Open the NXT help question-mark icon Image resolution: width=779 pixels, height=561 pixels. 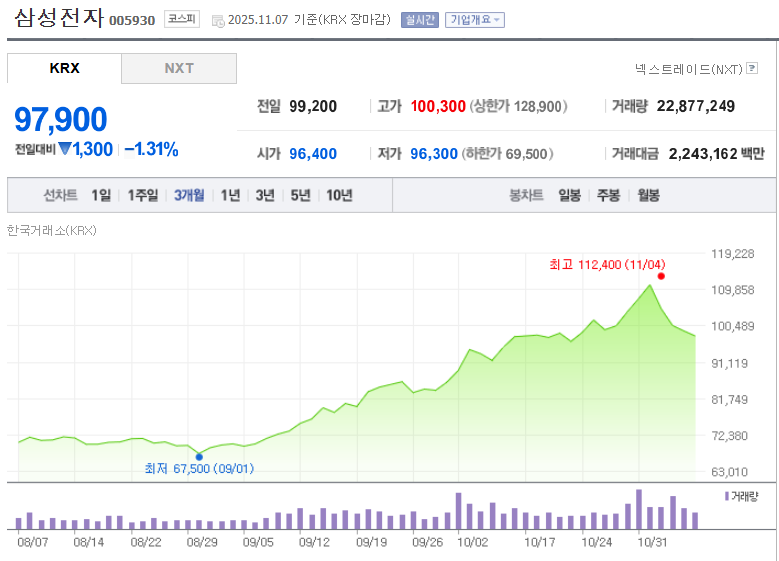752,68
